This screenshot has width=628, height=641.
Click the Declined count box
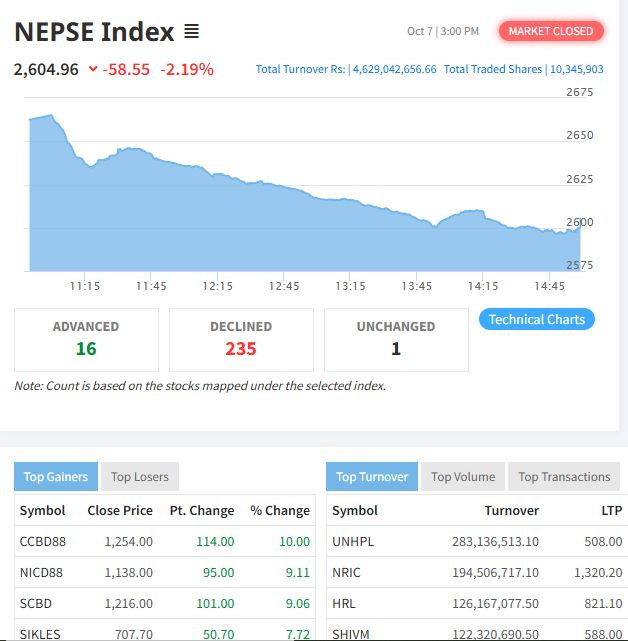241,339
